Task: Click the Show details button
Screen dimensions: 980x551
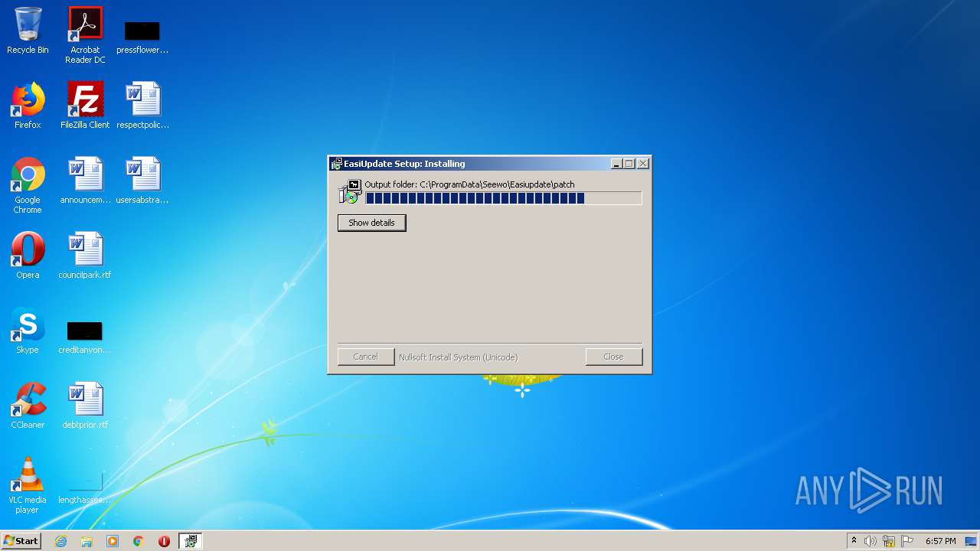Action: (371, 223)
